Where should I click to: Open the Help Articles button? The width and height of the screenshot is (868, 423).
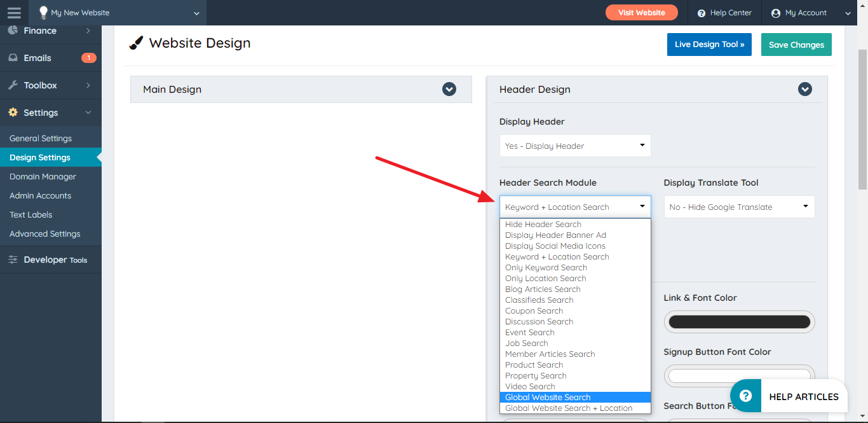click(x=789, y=396)
